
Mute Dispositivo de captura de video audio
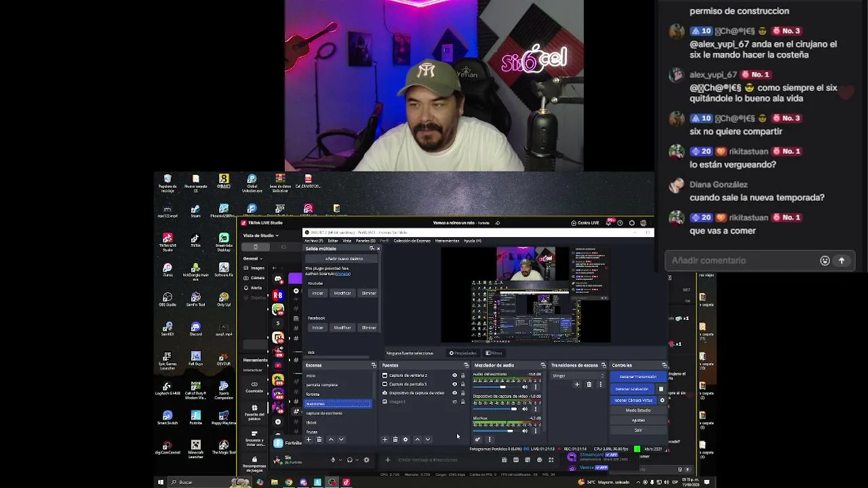525,409
